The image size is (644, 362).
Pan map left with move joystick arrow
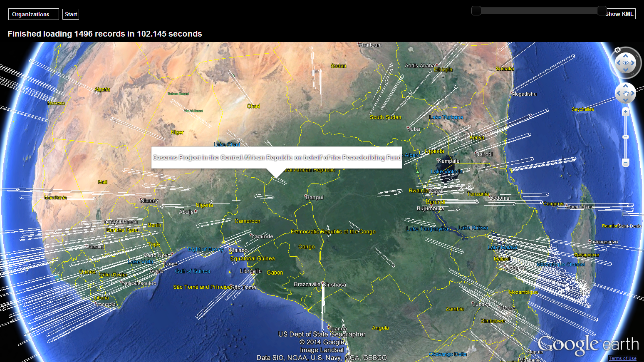(x=619, y=93)
